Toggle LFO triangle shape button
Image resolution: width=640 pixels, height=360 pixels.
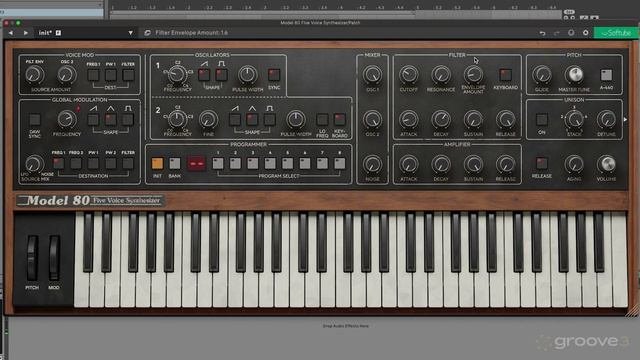tap(111, 120)
